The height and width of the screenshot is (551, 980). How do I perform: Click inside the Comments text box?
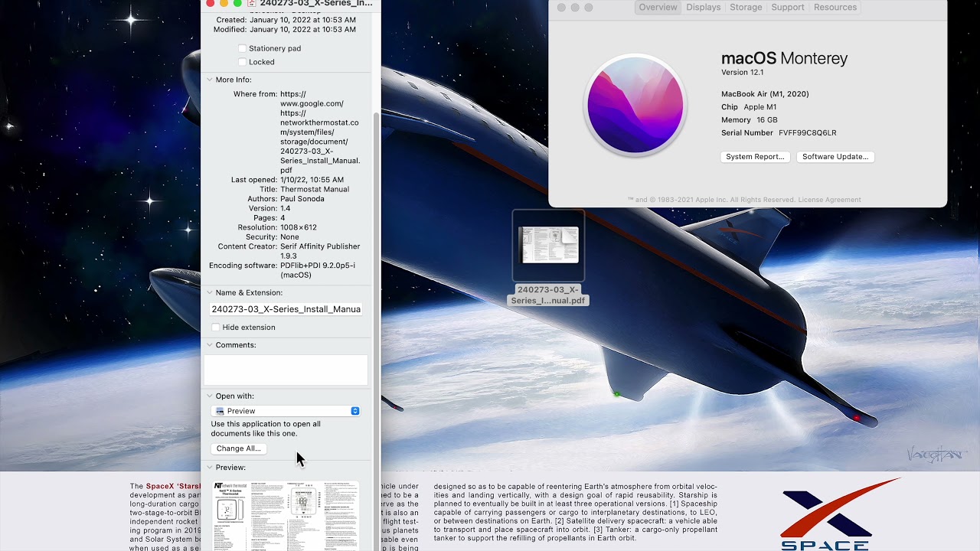point(286,370)
